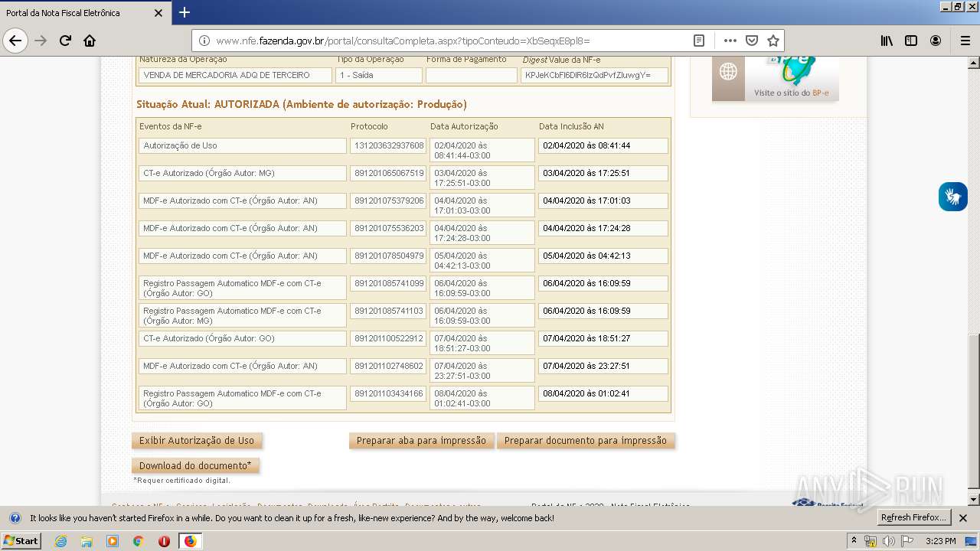Open Firefox home page
Screen dimensions: 980x551
click(90, 41)
